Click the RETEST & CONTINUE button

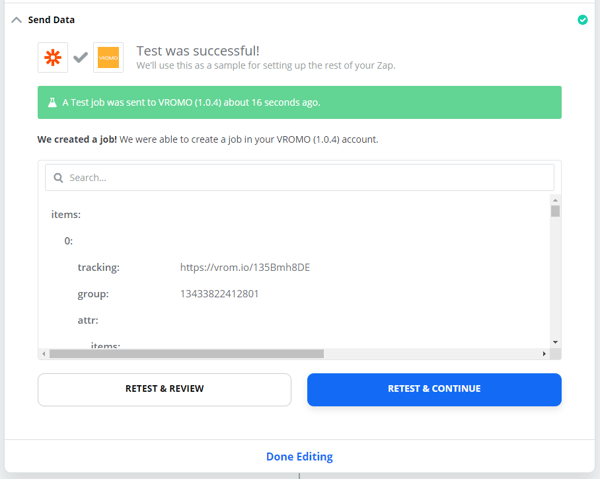[434, 389]
